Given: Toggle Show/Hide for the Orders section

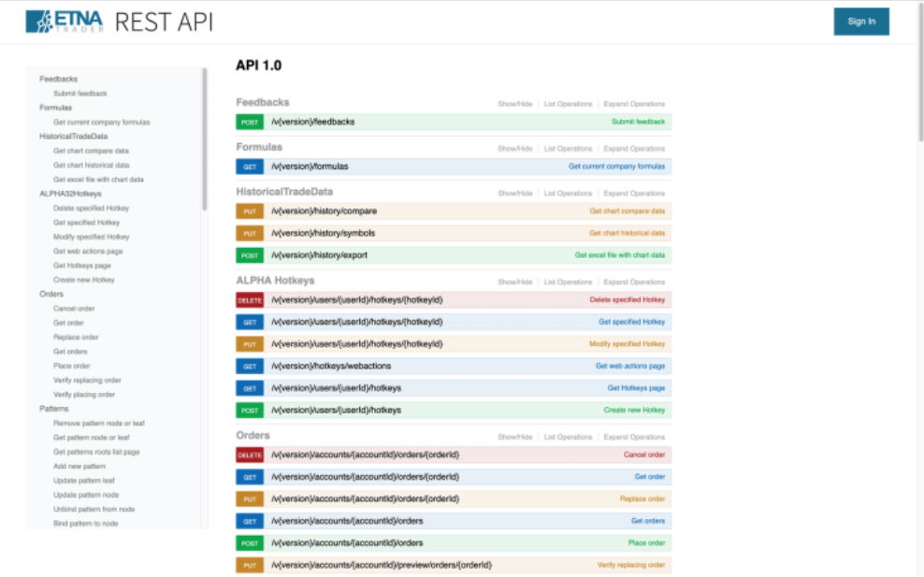Looking at the screenshot, I should coord(514,437).
